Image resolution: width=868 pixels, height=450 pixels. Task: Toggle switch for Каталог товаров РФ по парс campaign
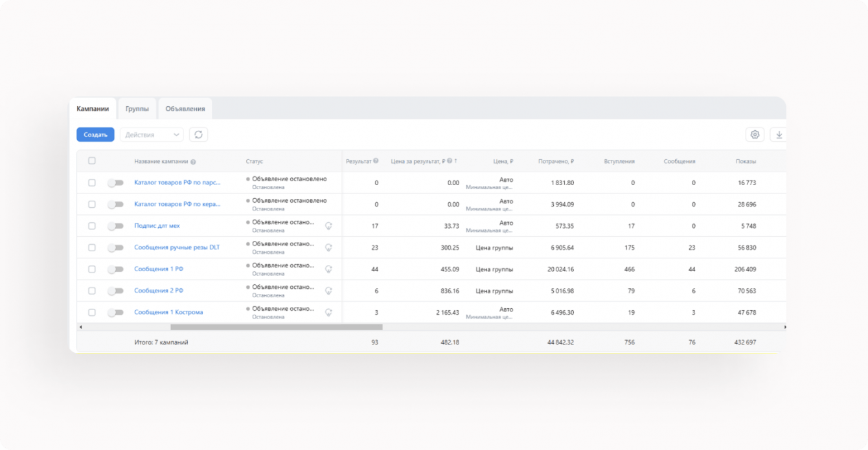(x=115, y=183)
